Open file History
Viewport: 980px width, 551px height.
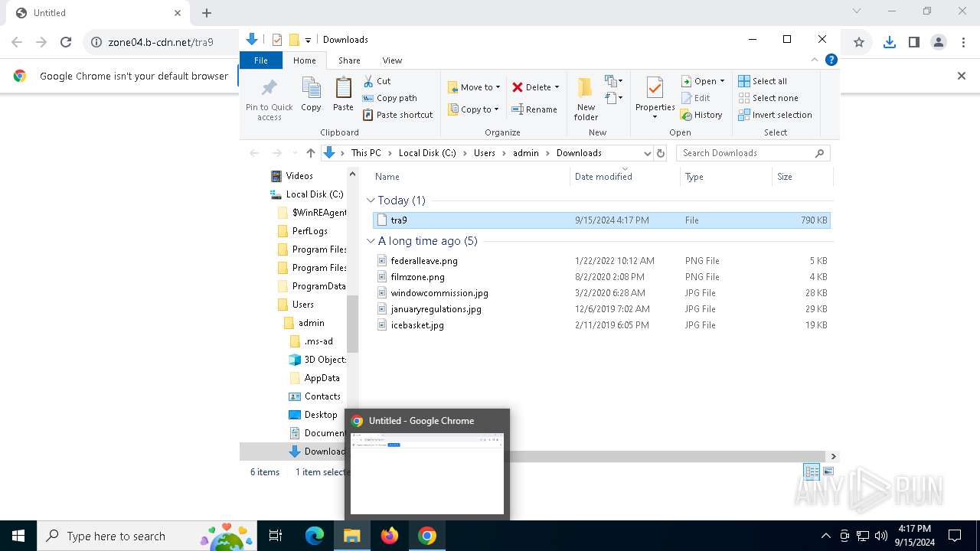click(x=701, y=115)
